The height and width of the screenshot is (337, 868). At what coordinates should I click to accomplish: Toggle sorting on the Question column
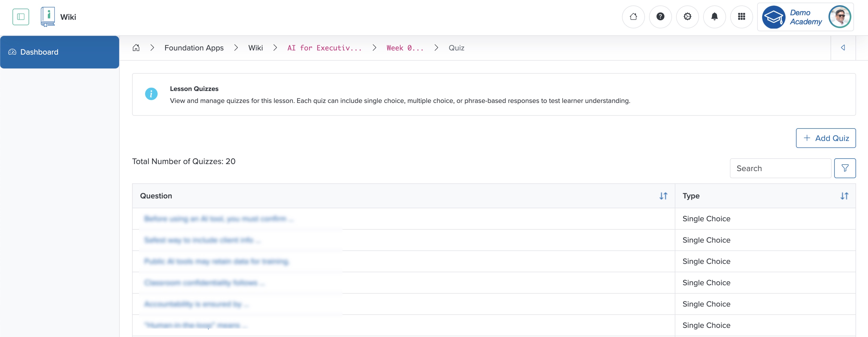(663, 196)
